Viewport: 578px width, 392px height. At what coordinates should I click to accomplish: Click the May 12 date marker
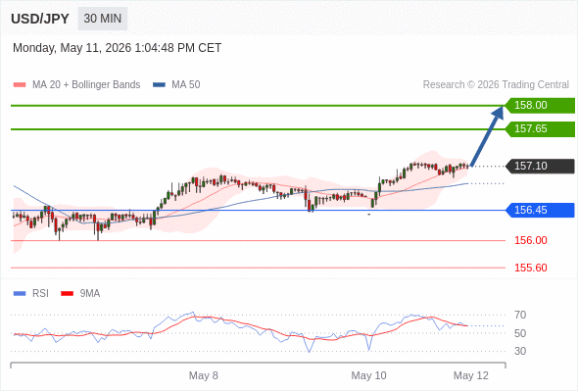(x=471, y=375)
